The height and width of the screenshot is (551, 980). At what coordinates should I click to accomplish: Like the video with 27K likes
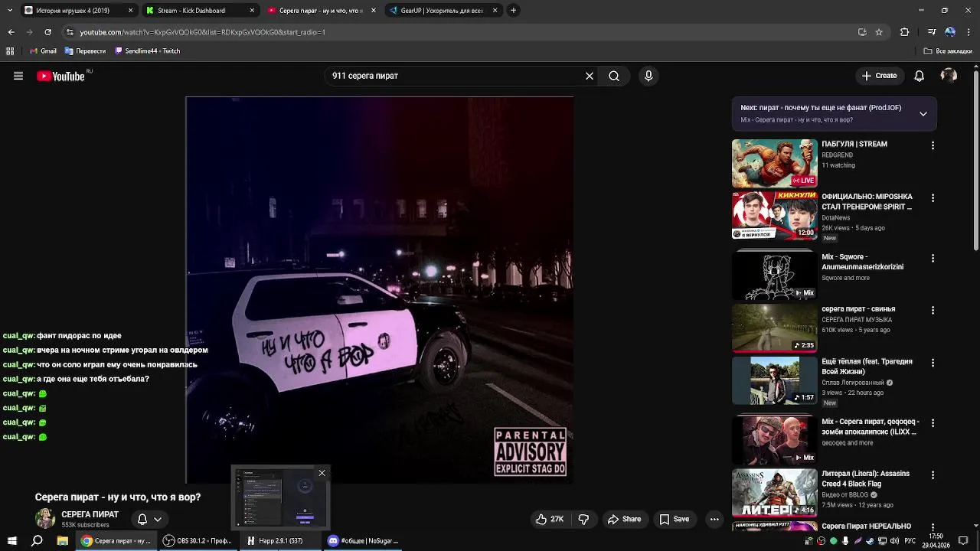click(550, 519)
